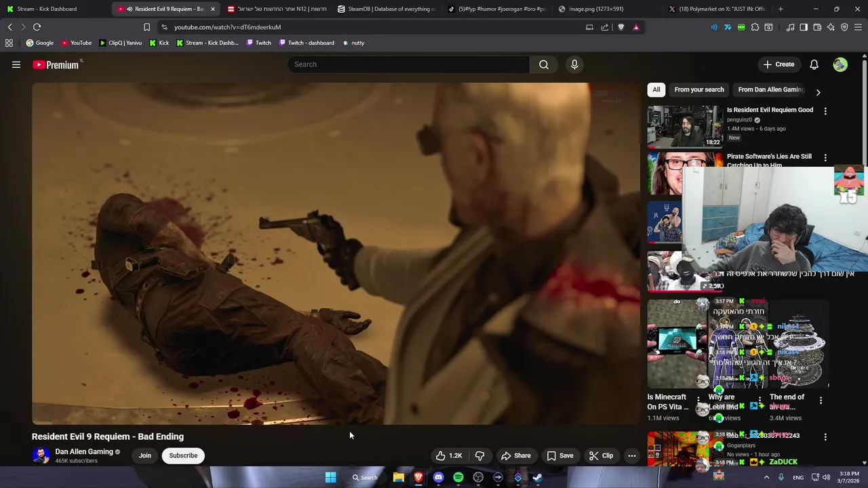Open more actions for the video
868x488 pixels.
(632, 455)
